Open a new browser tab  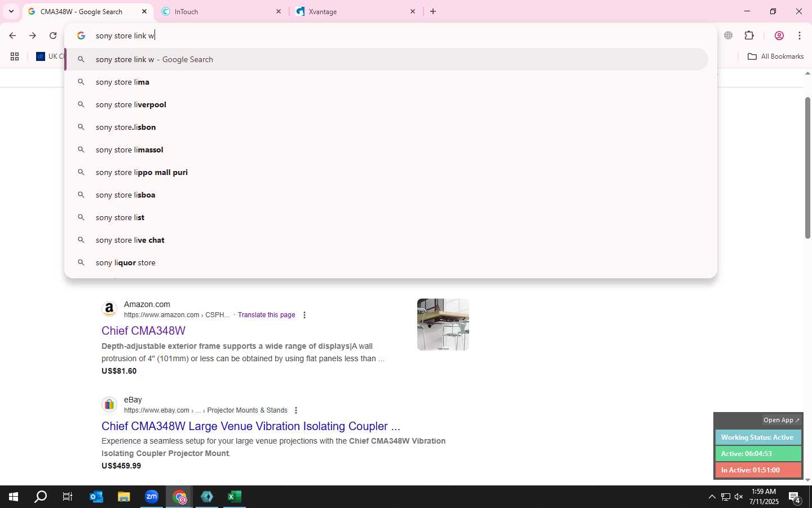pyautogui.click(x=433, y=11)
